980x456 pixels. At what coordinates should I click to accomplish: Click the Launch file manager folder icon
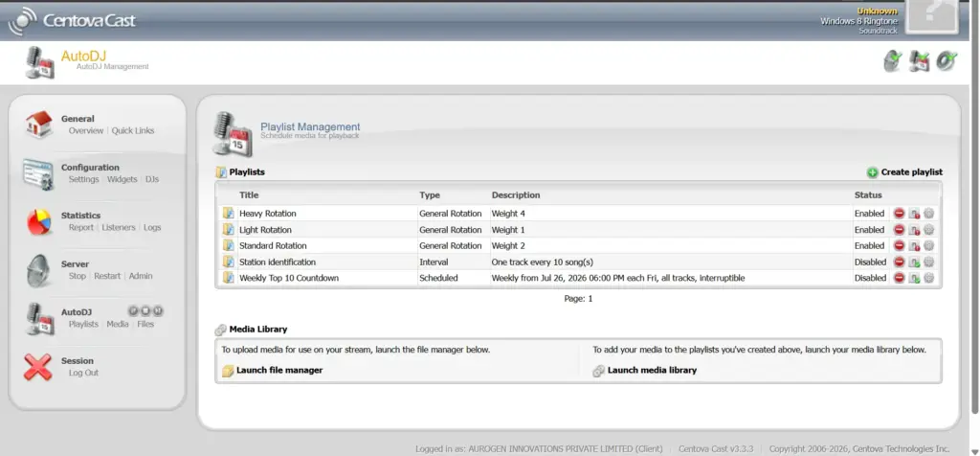[x=228, y=371]
